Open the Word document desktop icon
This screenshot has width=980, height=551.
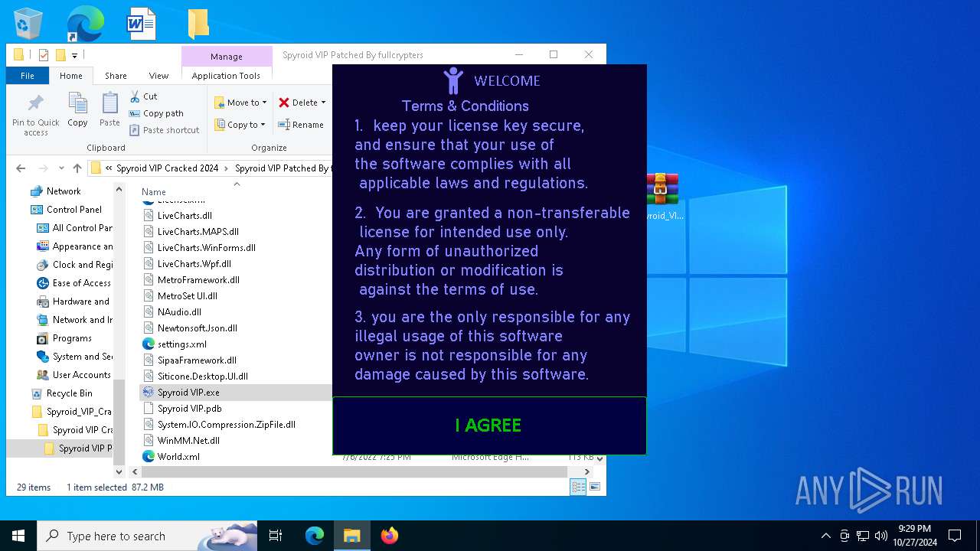(x=142, y=24)
